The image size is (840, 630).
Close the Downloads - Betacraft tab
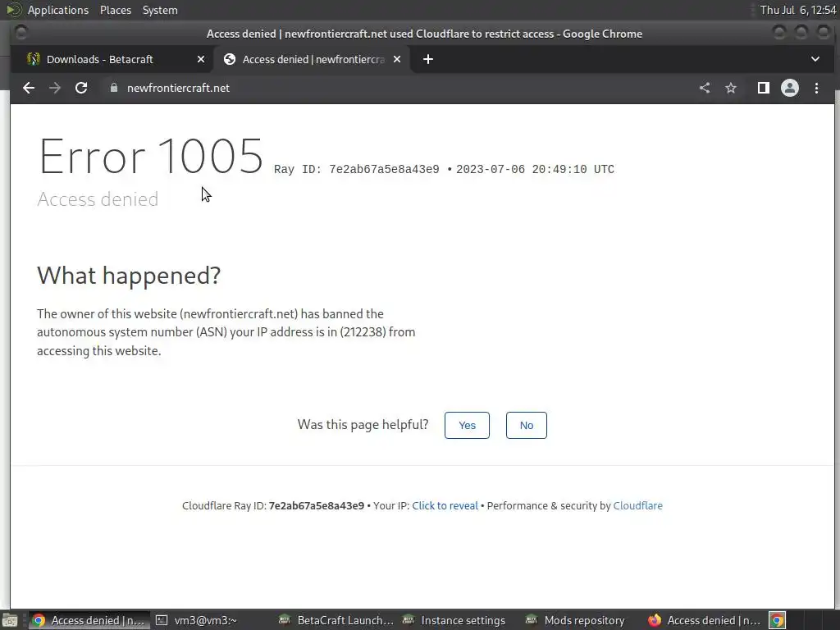pyautogui.click(x=201, y=59)
